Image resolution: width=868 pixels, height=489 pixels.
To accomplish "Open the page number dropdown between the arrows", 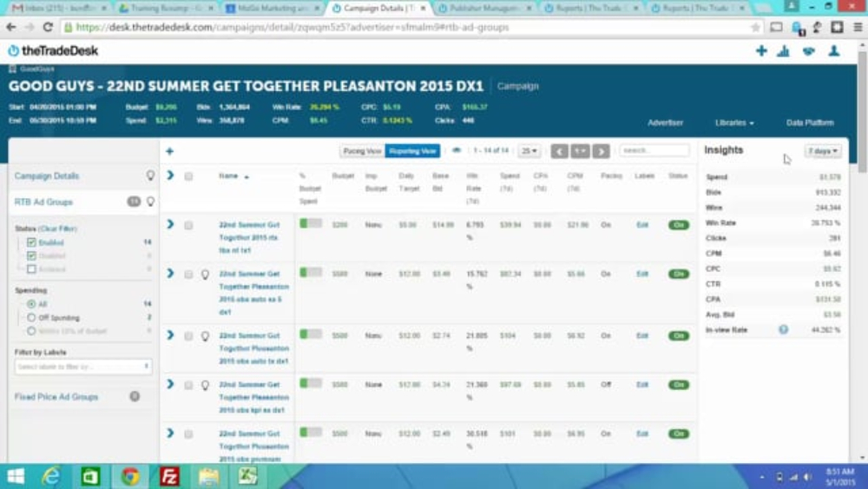I will 580,150.
